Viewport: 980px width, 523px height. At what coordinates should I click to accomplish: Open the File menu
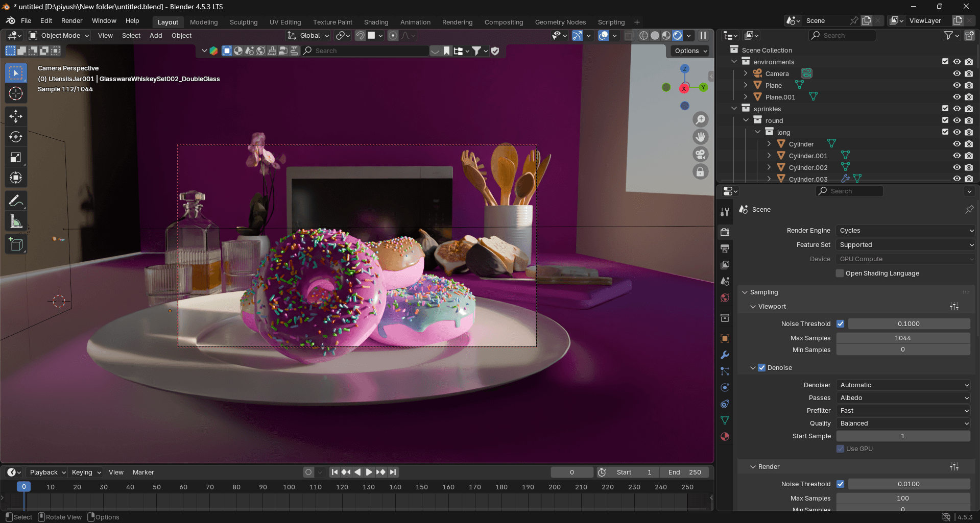click(x=26, y=21)
